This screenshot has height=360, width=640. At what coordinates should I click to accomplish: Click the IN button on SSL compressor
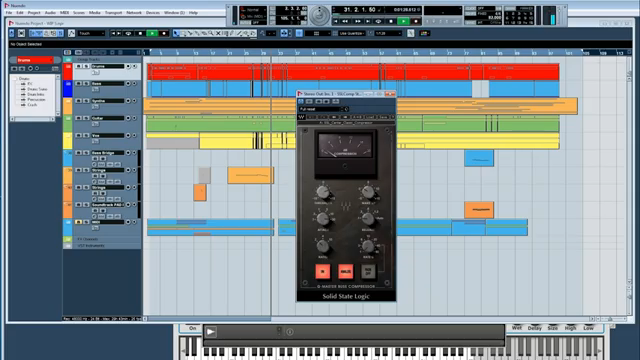click(322, 271)
